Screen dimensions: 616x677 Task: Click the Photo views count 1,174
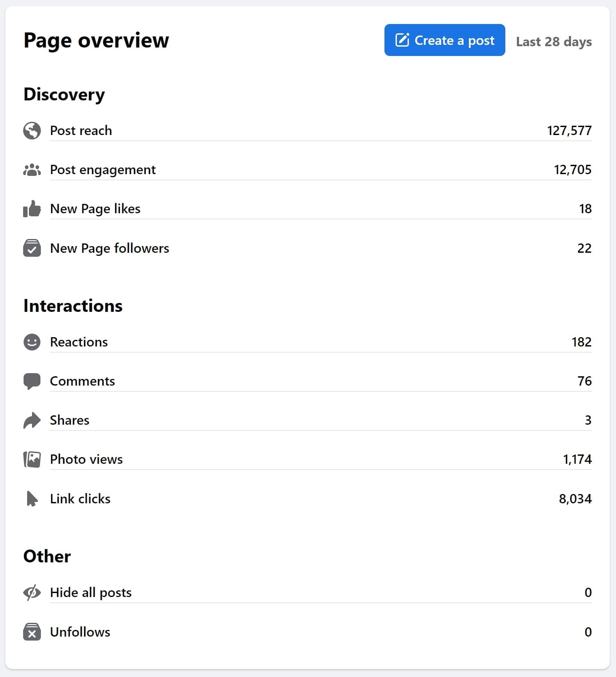[577, 459]
